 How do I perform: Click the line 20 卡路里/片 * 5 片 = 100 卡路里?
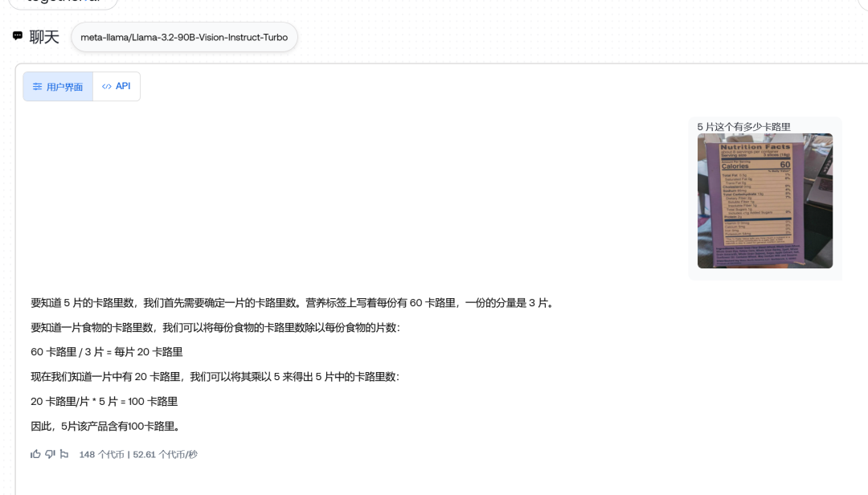point(104,402)
